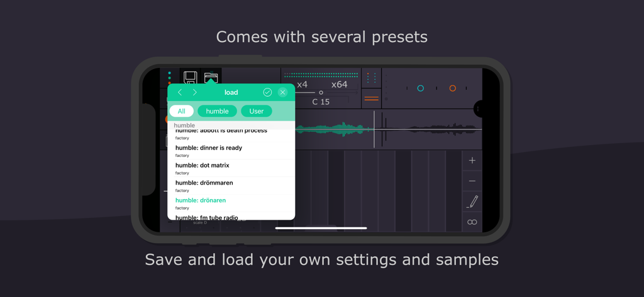Go forward with the right chevron arrow
The height and width of the screenshot is (297, 644).
point(195,92)
